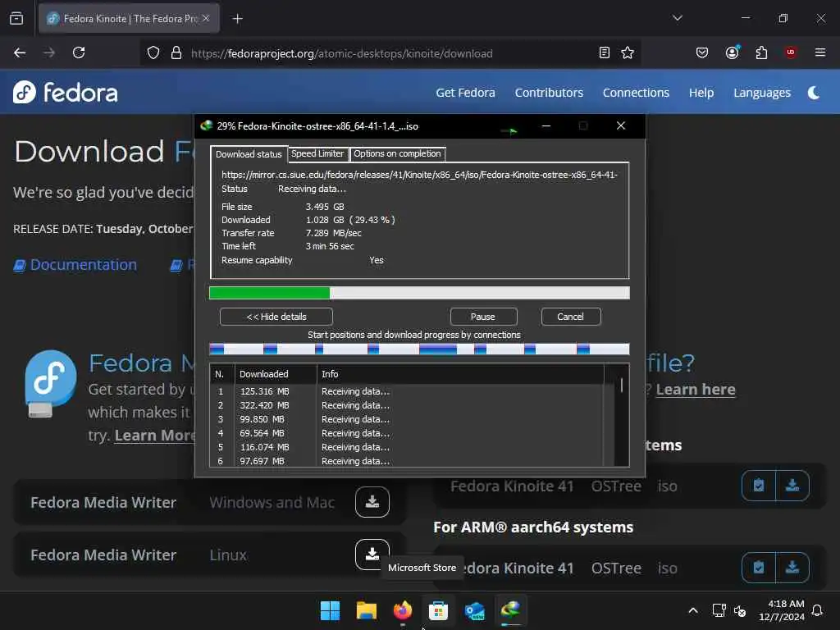Open the Firefox hamburger menu
The height and width of the screenshot is (630, 840).
pyautogui.click(x=819, y=52)
